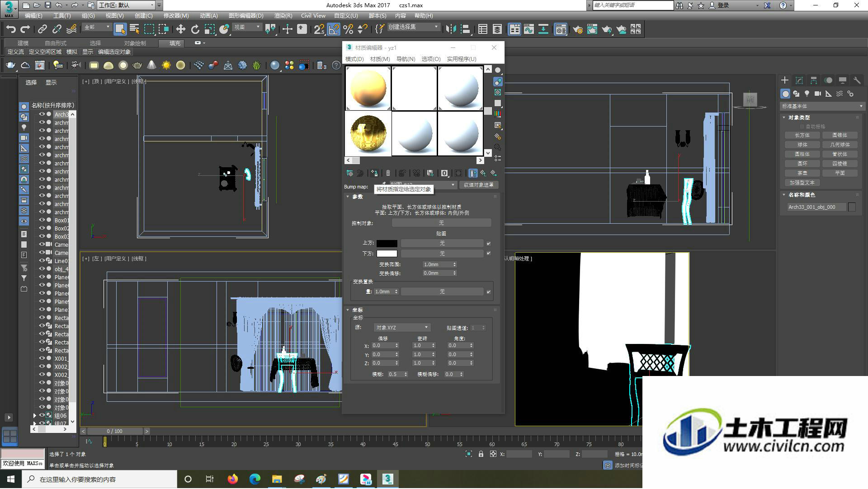
Task: Toggle visibility eye of Box03
Action: tap(42, 236)
